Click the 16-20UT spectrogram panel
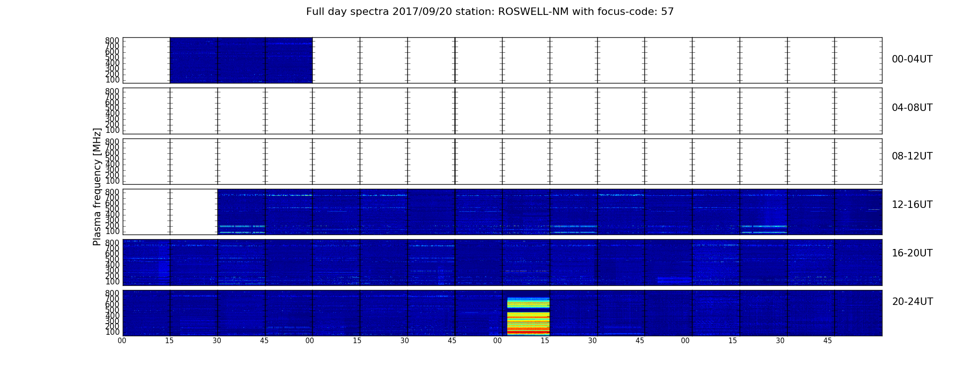Screen dimensions: 980x373 [502, 262]
